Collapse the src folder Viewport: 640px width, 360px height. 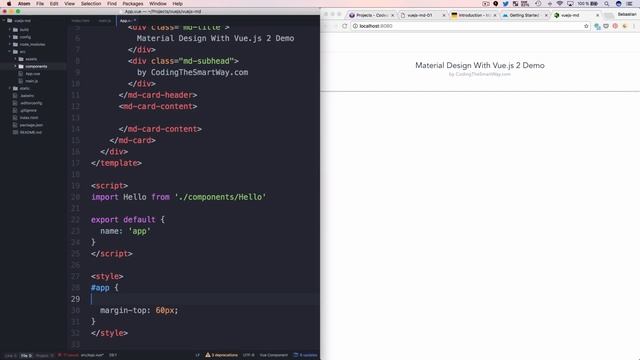click(10, 52)
